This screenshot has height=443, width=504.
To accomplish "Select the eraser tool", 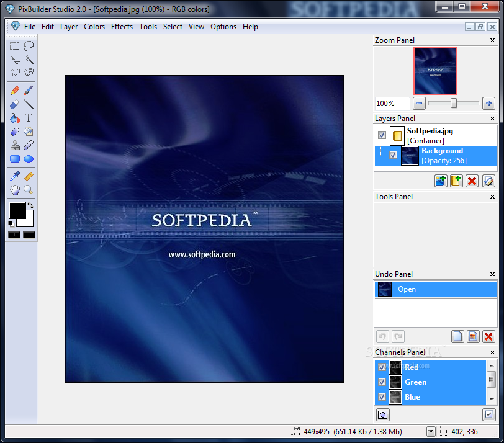I will [x=14, y=104].
